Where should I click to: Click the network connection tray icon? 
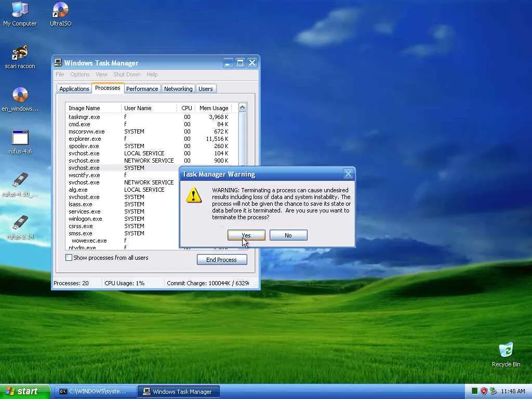pyautogui.click(x=494, y=391)
